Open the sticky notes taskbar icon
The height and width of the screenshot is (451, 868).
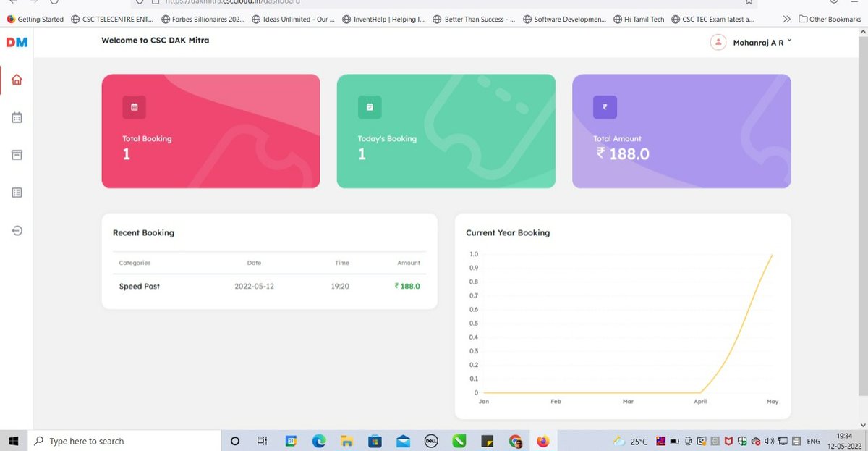point(487,441)
